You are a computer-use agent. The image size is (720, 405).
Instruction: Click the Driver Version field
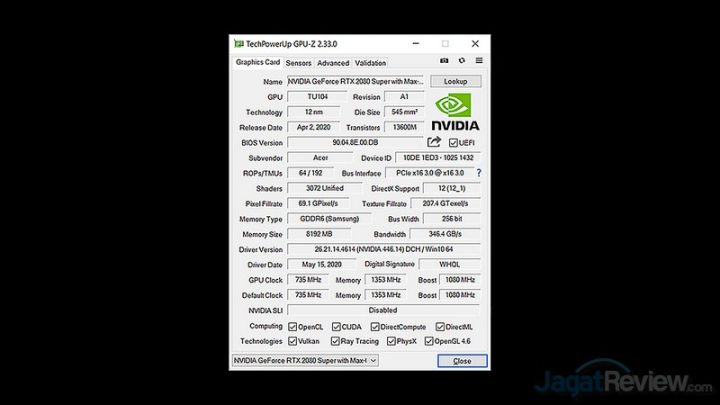coord(384,249)
